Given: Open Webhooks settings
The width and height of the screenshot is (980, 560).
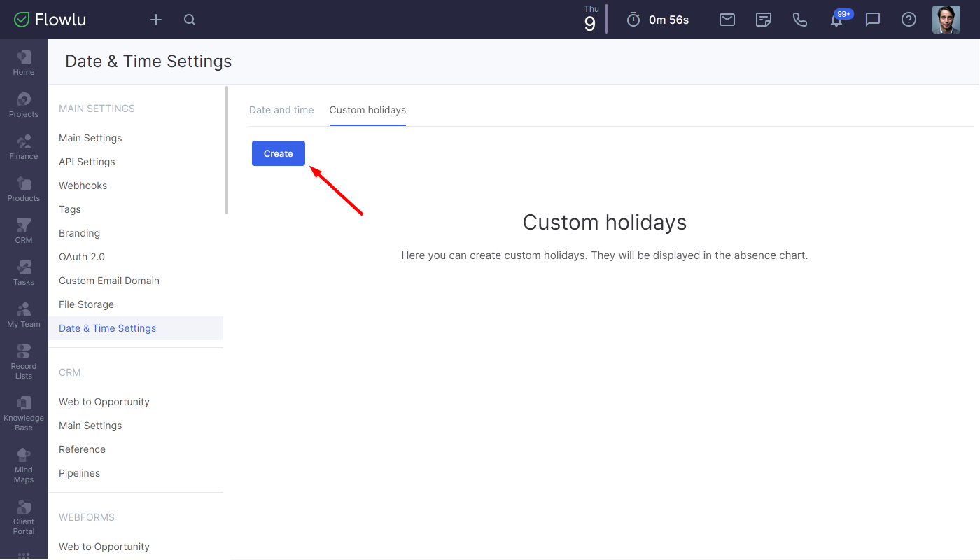Looking at the screenshot, I should click(x=83, y=185).
